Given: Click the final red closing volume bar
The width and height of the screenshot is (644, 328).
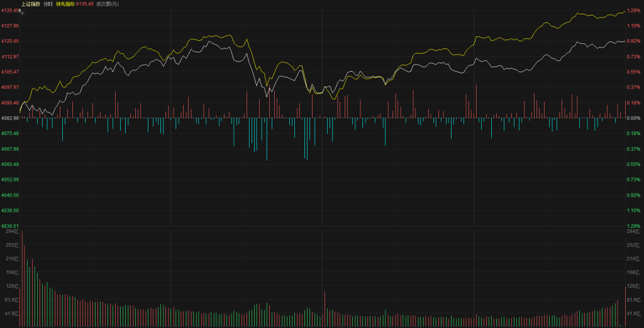Looking at the screenshot, I should [625, 306].
